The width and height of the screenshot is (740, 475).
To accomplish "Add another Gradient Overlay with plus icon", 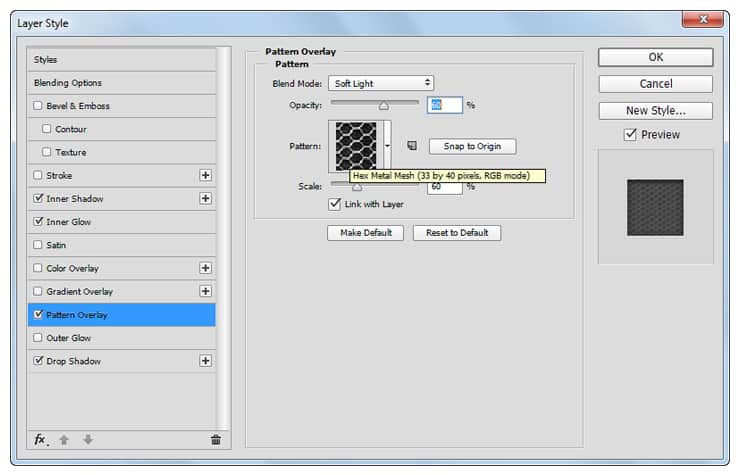I will 205,291.
